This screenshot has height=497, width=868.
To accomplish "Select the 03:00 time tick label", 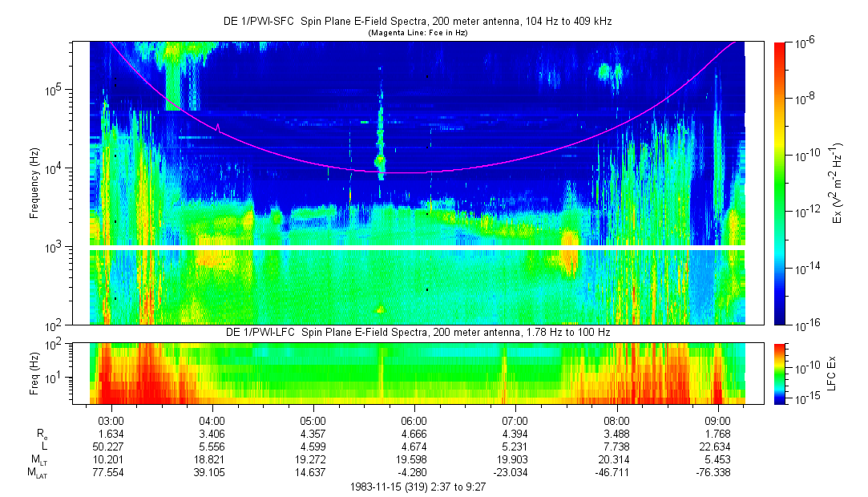I will (111, 421).
